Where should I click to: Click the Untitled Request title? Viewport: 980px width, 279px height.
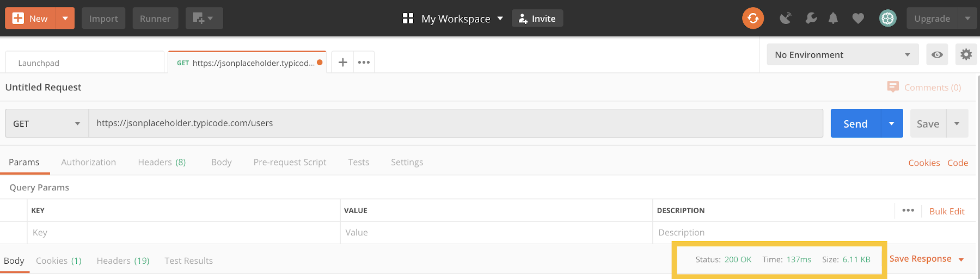(44, 88)
